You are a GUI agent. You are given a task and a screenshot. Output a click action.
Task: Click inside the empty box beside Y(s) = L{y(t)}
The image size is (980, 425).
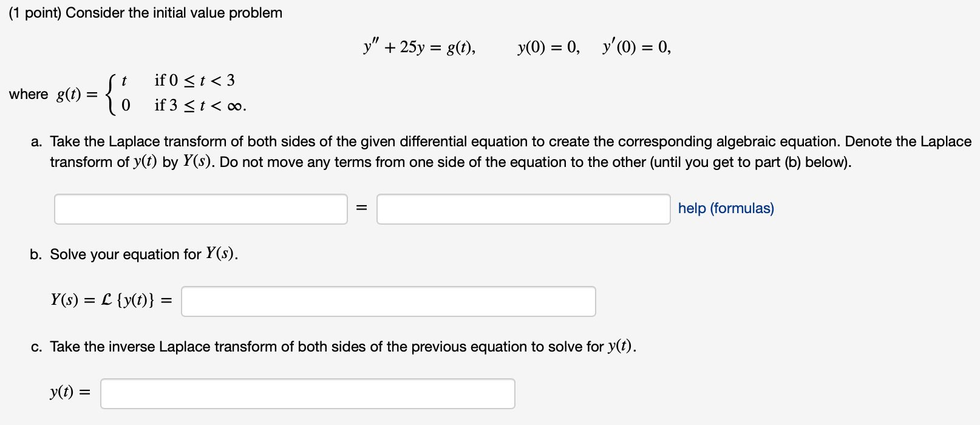click(387, 301)
